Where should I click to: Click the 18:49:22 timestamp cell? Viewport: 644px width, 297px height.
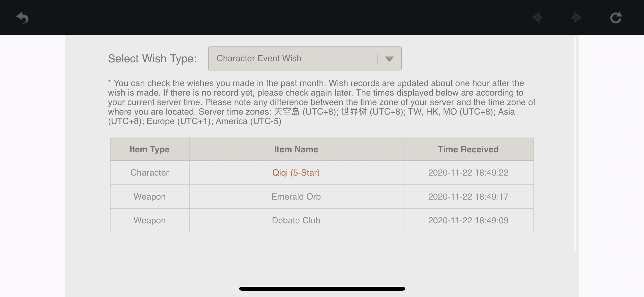[468, 173]
